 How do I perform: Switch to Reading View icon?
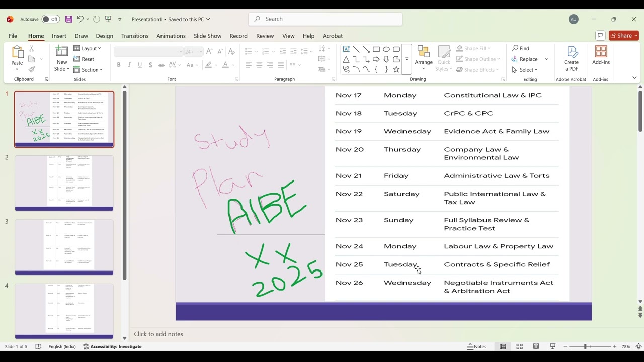pyautogui.click(x=536, y=346)
